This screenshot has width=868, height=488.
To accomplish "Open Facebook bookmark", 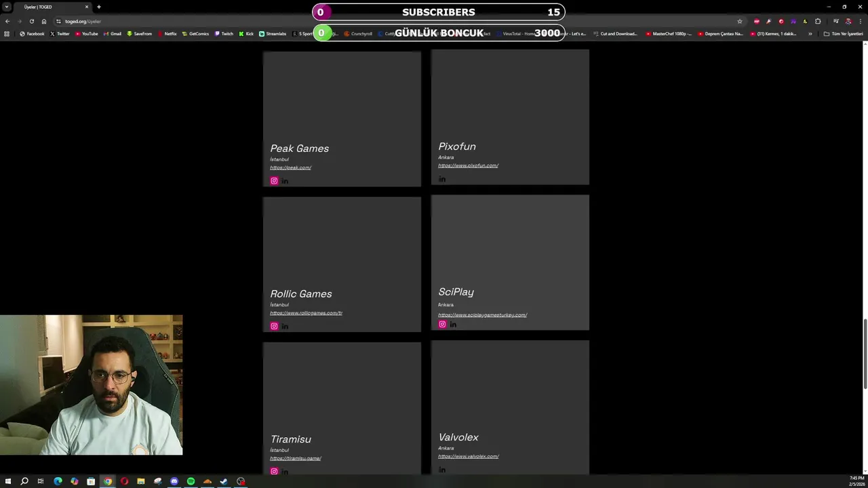I will point(32,34).
